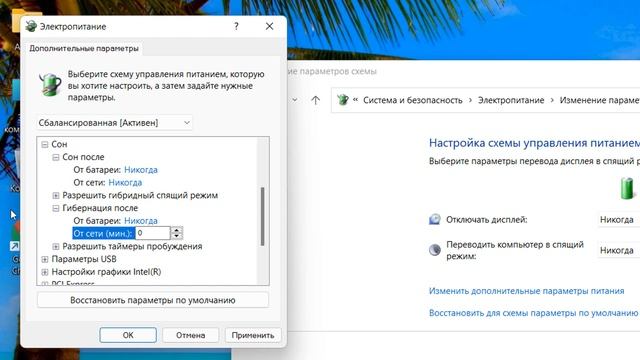640x360 pixels.
Task: Click the help question mark in Электропитание dialog
Action: click(x=236, y=27)
